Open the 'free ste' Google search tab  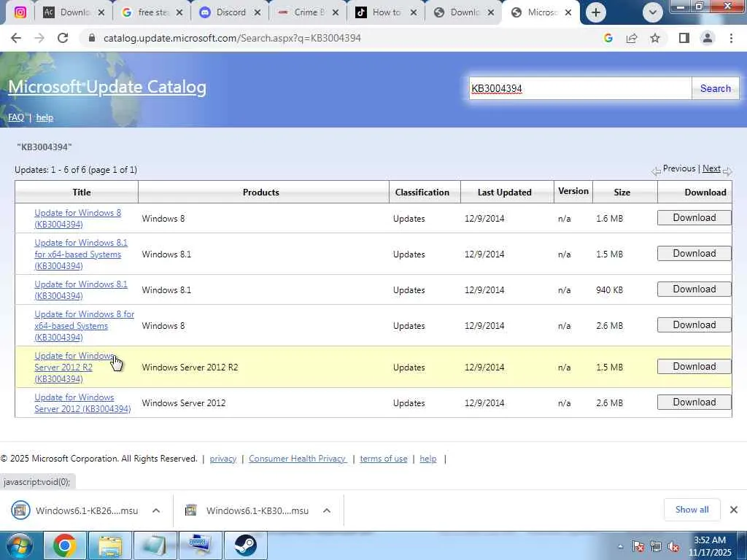(x=152, y=12)
